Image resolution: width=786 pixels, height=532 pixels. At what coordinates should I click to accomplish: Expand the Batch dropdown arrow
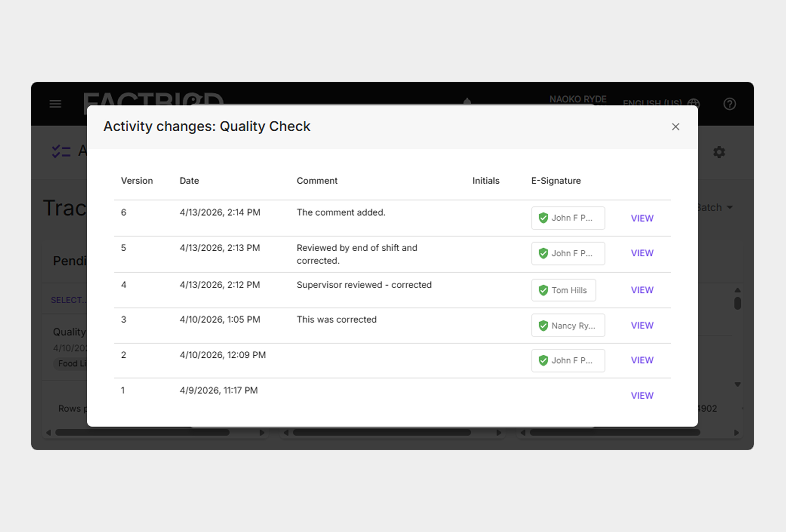[x=730, y=207]
